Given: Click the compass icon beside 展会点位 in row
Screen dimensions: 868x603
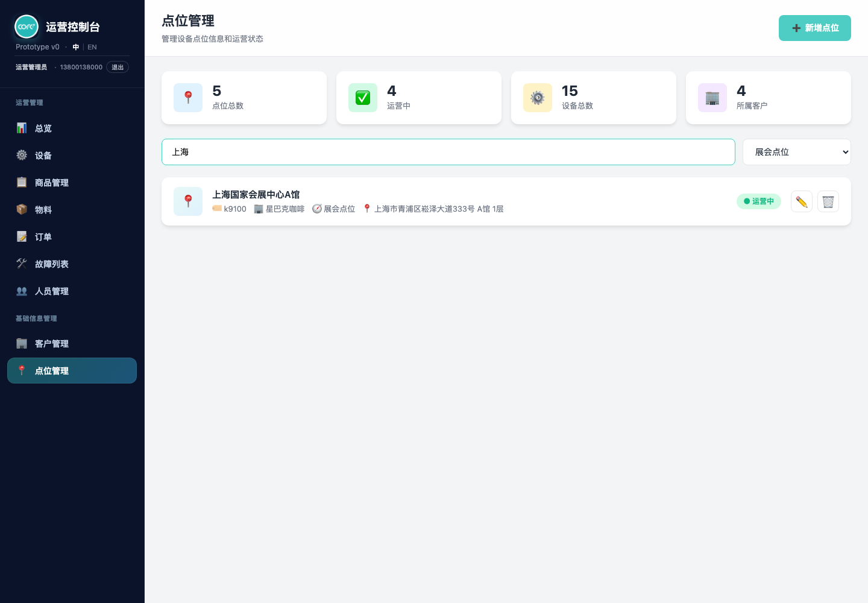Looking at the screenshot, I should (x=317, y=209).
